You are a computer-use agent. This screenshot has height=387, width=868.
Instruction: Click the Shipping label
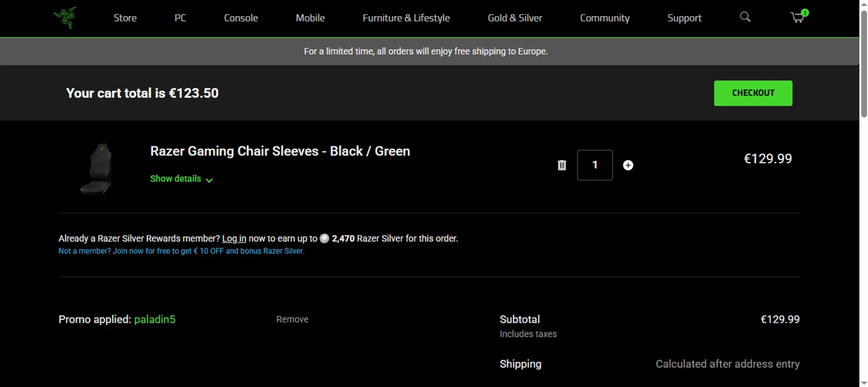(521, 364)
